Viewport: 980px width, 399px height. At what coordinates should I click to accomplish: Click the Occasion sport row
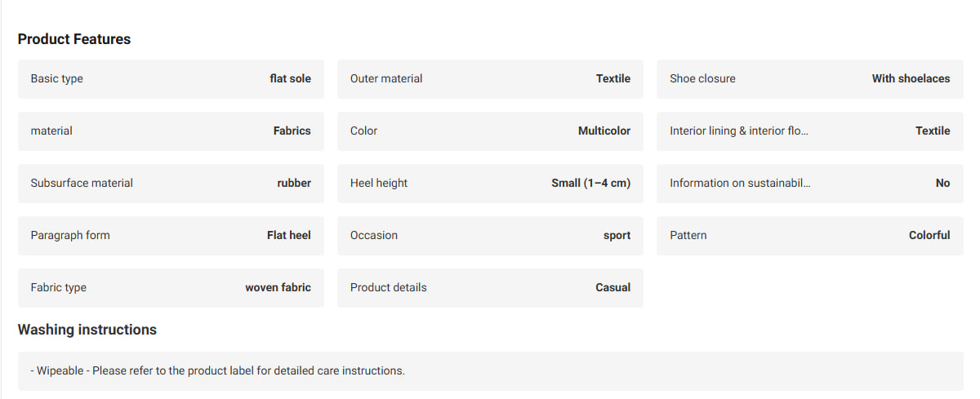click(490, 236)
